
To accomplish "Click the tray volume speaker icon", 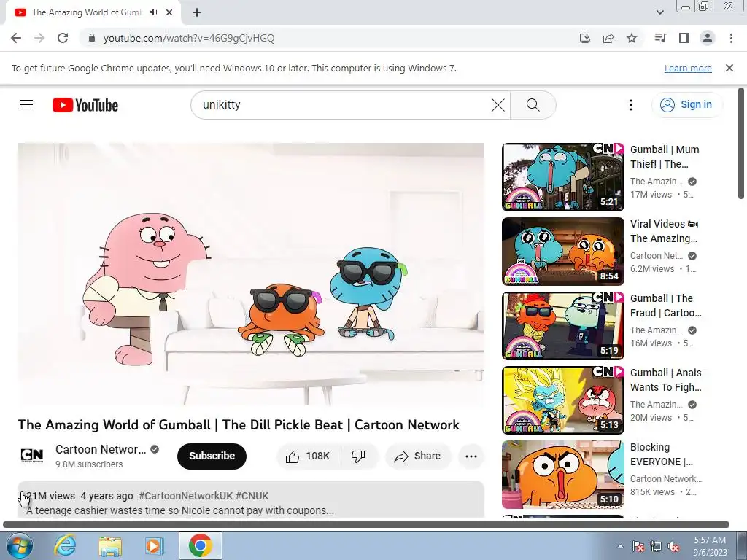I will (673, 546).
